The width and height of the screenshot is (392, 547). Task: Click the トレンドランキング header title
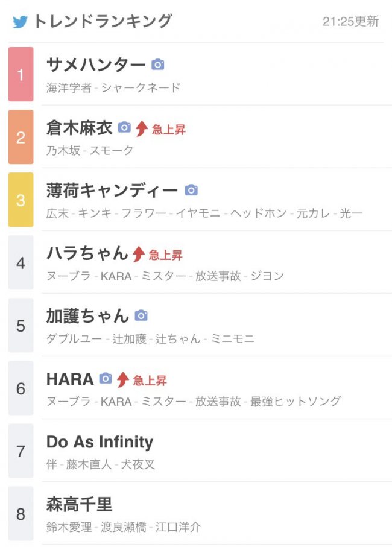pos(103,22)
